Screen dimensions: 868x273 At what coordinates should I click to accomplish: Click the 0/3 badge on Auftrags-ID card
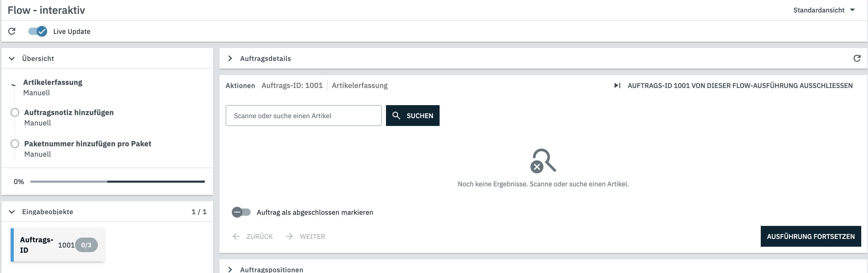[86, 245]
